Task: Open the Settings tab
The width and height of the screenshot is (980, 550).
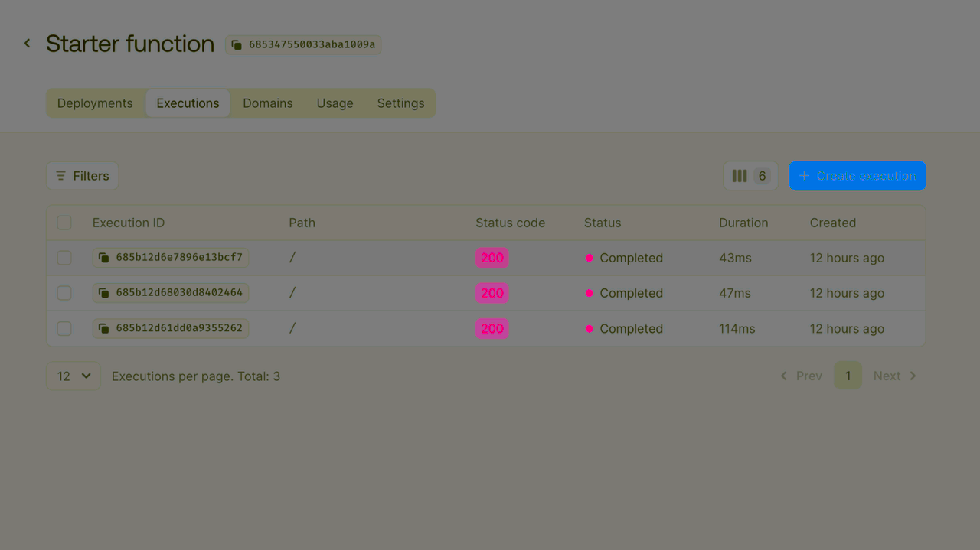Action: point(400,103)
